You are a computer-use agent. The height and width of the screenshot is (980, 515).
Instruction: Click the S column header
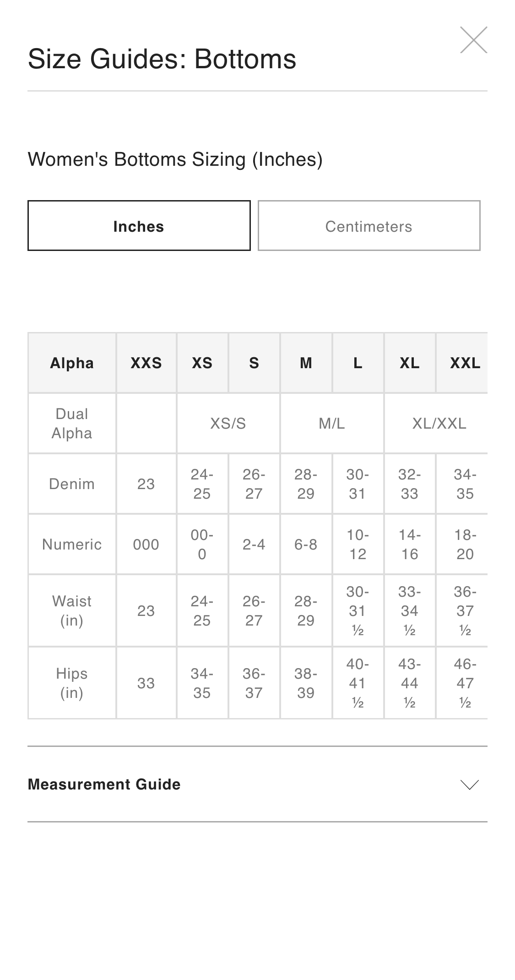click(254, 363)
